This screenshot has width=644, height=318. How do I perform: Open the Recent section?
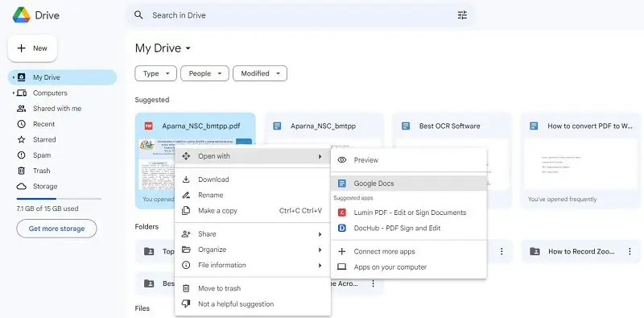[63, 124]
